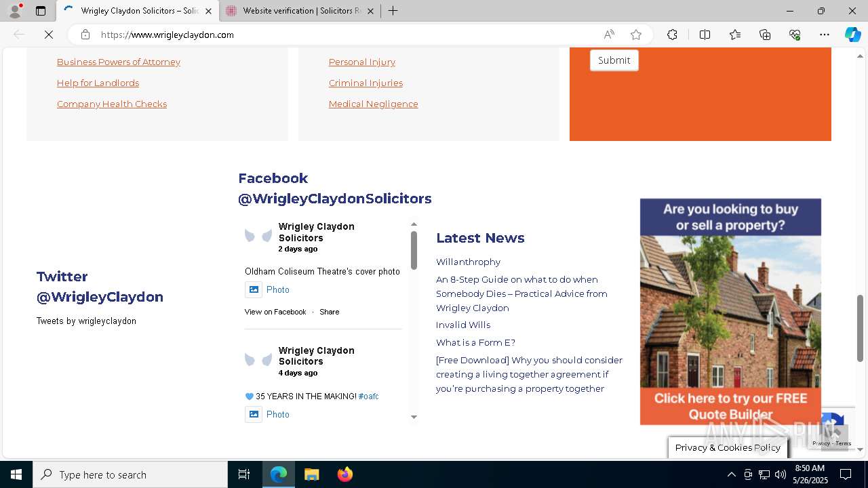Open tab actions menu icon
Image resolution: width=868 pixels, height=488 pixels.
(41, 11)
